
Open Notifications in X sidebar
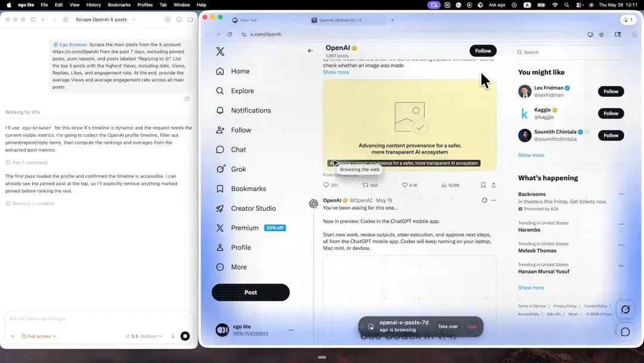243,110
